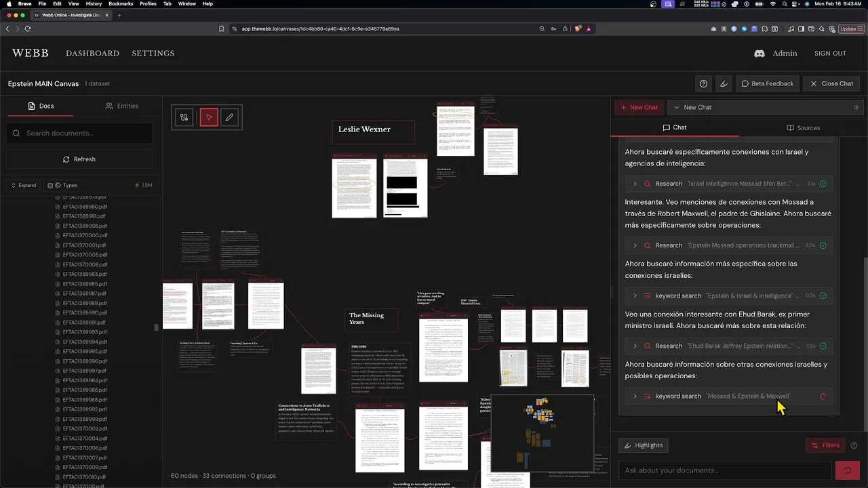Open a new browser tab with plus
Image resolution: width=868 pixels, height=488 pixels.
[x=119, y=15]
